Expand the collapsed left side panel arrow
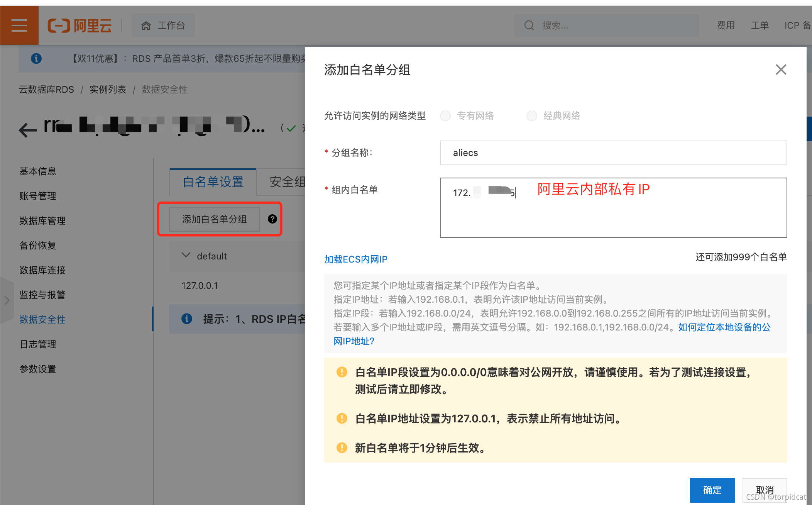 7,300
